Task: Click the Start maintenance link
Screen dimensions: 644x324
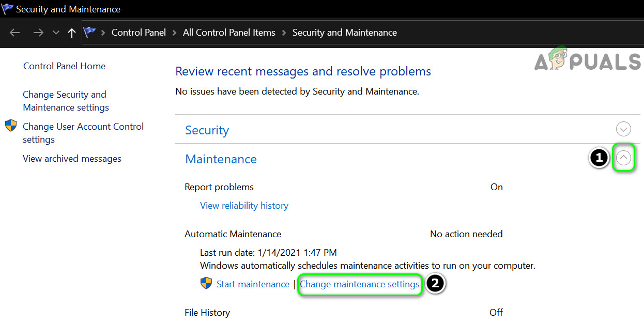Action: [x=253, y=284]
